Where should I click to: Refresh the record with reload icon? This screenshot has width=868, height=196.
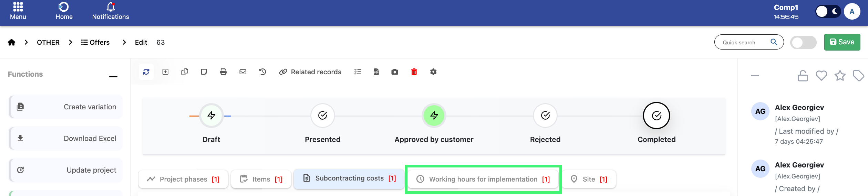146,72
